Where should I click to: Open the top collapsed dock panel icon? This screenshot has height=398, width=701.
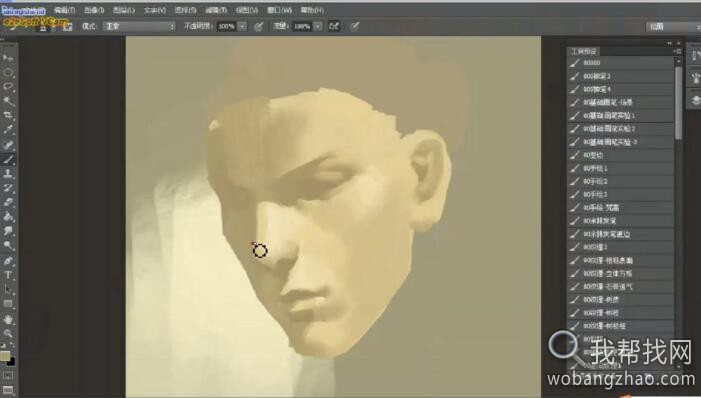696,55
